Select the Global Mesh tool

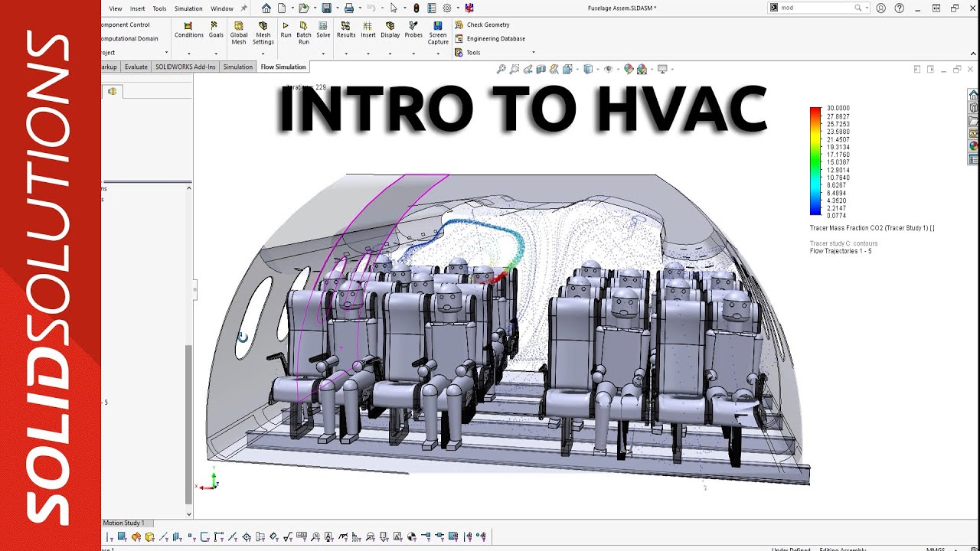pyautogui.click(x=239, y=33)
